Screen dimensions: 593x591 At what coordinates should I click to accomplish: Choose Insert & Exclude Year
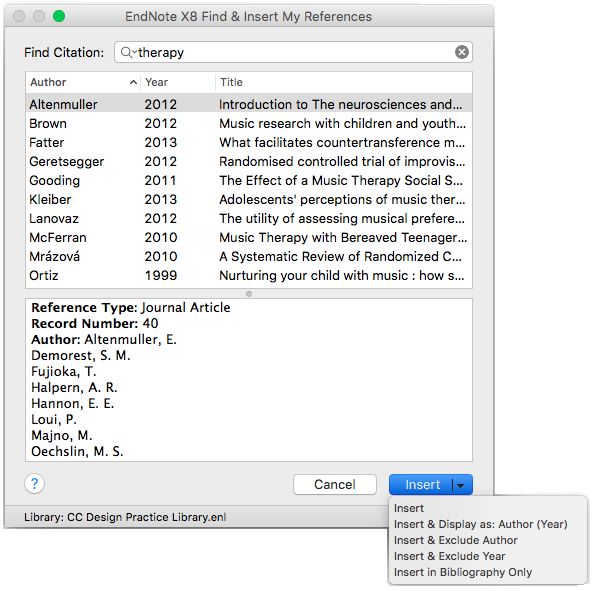pyautogui.click(x=450, y=556)
